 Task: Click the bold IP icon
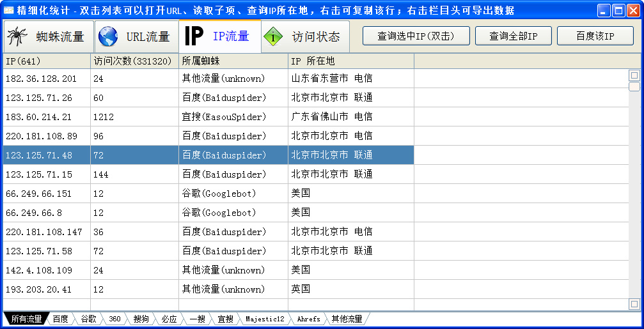pyautogui.click(x=194, y=36)
